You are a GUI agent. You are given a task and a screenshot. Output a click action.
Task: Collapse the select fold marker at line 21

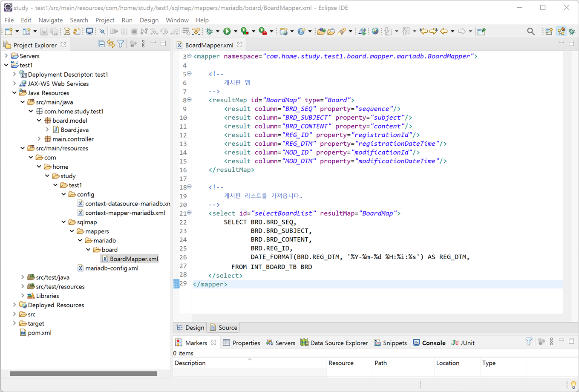coord(189,213)
